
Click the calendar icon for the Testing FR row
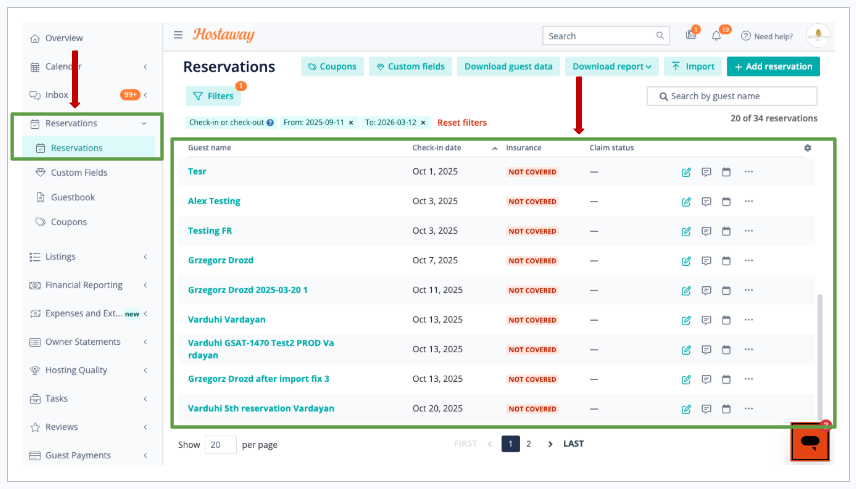726,231
